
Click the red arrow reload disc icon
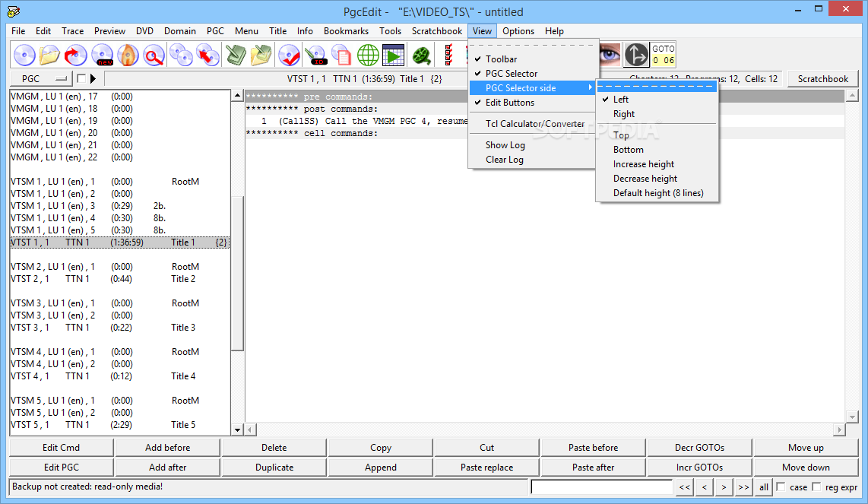(x=75, y=55)
